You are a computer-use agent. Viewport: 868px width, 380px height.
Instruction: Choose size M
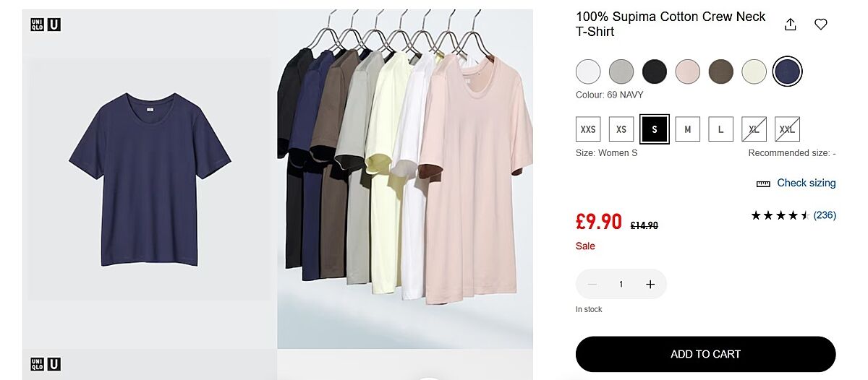[688, 129]
